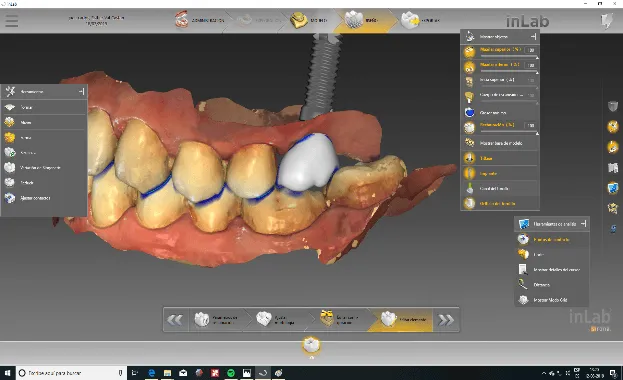Image resolution: width=623 pixels, height=380 pixels.
Task: Expand the small arrow under the bottom tooth icon
Action: point(312,357)
